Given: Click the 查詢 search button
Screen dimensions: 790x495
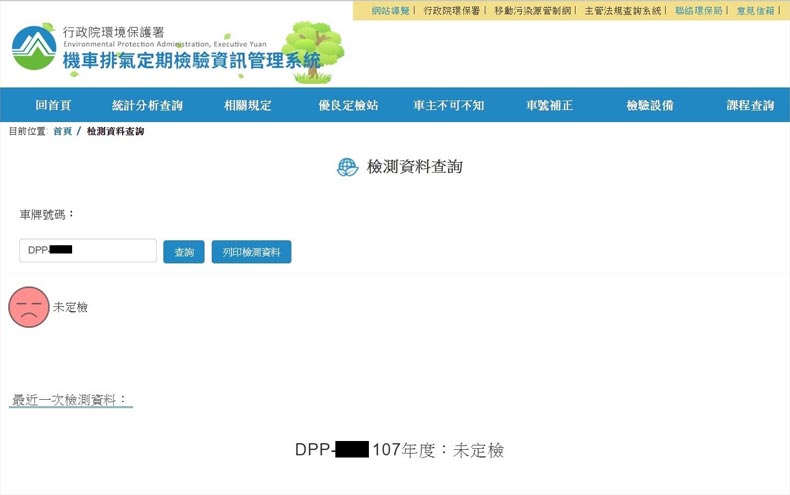Looking at the screenshot, I should (184, 252).
